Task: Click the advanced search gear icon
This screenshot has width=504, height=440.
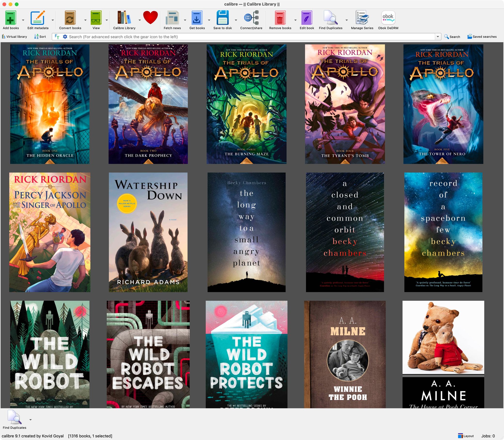Action: click(65, 37)
